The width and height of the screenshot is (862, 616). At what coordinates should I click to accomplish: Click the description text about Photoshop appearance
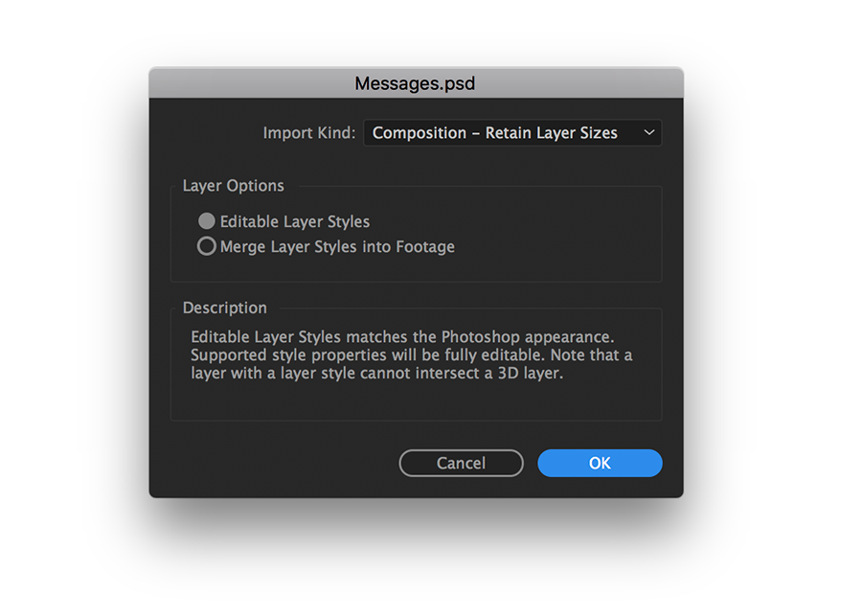[411, 354]
